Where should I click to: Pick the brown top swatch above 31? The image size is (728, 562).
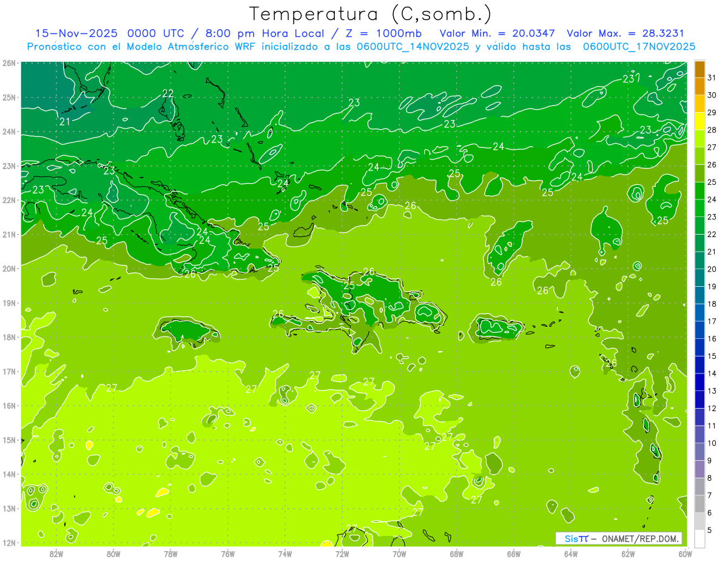(x=700, y=69)
